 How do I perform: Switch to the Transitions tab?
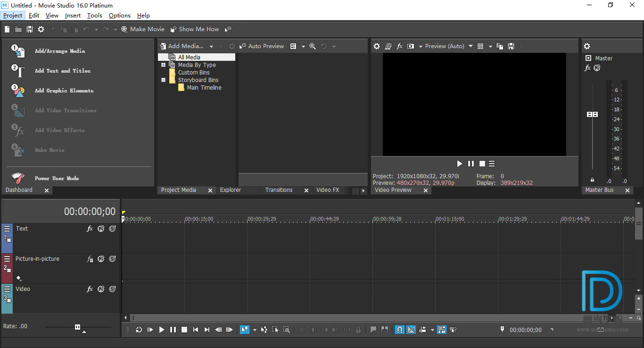tap(279, 190)
